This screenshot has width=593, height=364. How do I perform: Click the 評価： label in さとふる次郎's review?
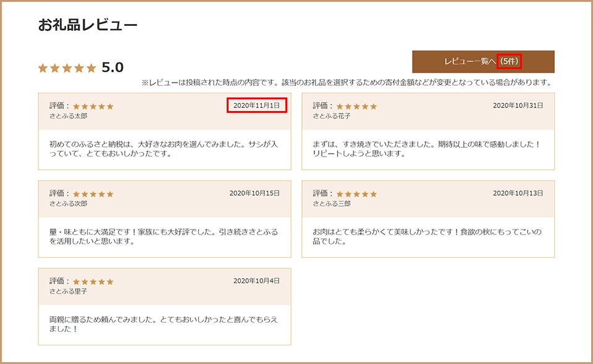click(x=60, y=193)
